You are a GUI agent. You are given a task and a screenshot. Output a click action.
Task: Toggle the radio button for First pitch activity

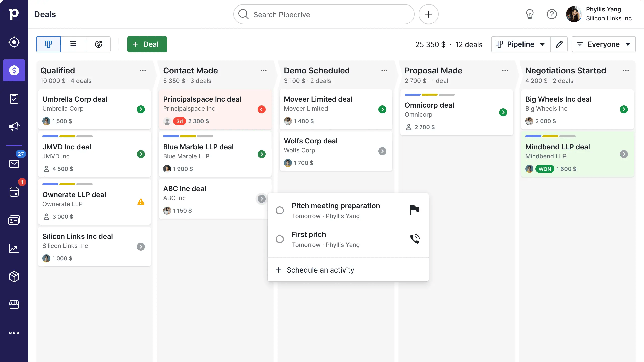(x=279, y=239)
